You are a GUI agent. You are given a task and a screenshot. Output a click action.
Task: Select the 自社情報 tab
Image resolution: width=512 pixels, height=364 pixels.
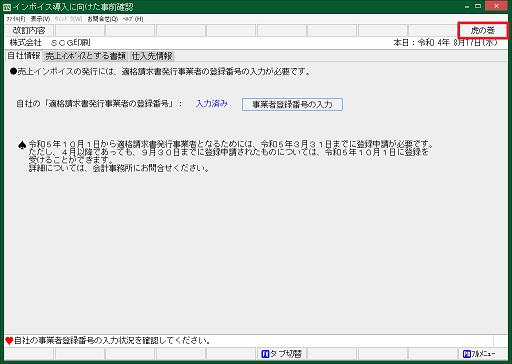tap(24, 56)
